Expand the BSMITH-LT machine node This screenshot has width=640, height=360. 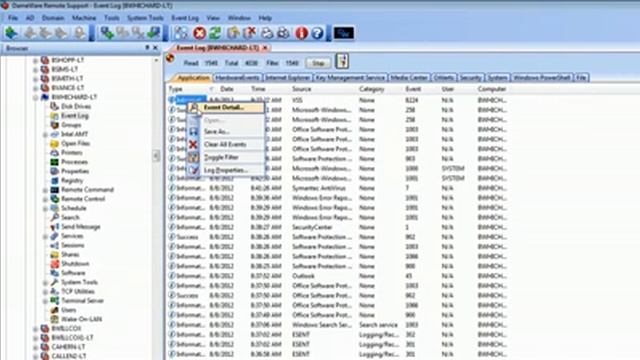[x=36, y=79]
